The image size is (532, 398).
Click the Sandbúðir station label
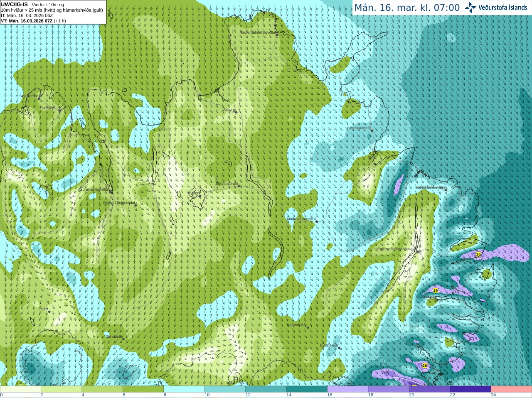(114, 337)
